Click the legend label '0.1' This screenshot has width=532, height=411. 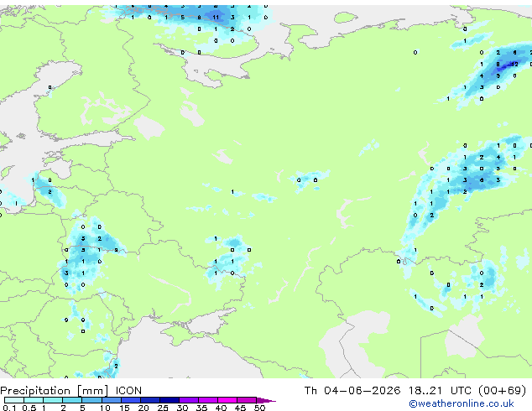click(9, 408)
